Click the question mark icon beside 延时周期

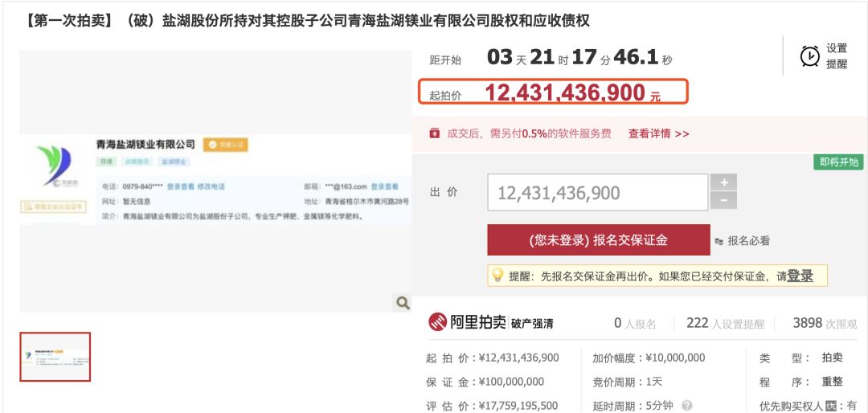(x=686, y=405)
